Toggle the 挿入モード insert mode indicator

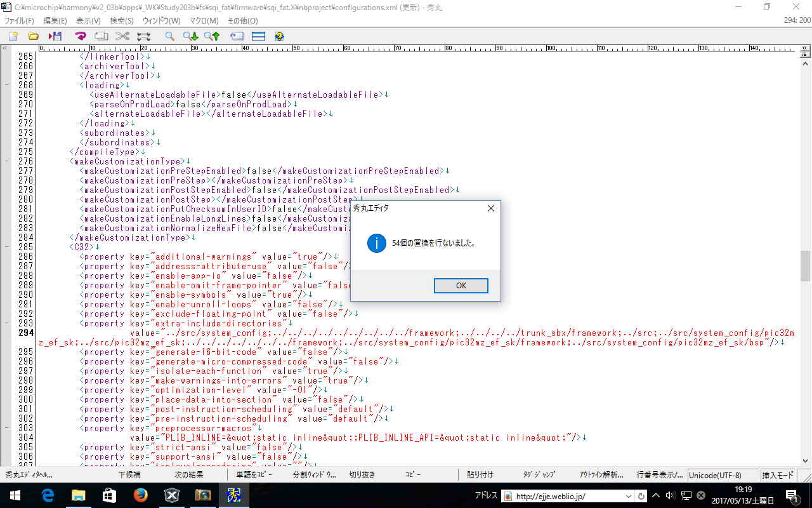tap(778, 475)
